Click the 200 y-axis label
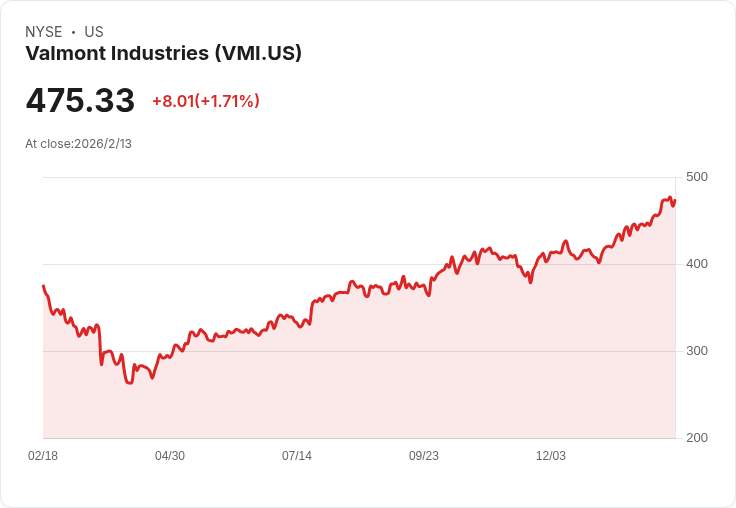736x508 pixels. 697,438
